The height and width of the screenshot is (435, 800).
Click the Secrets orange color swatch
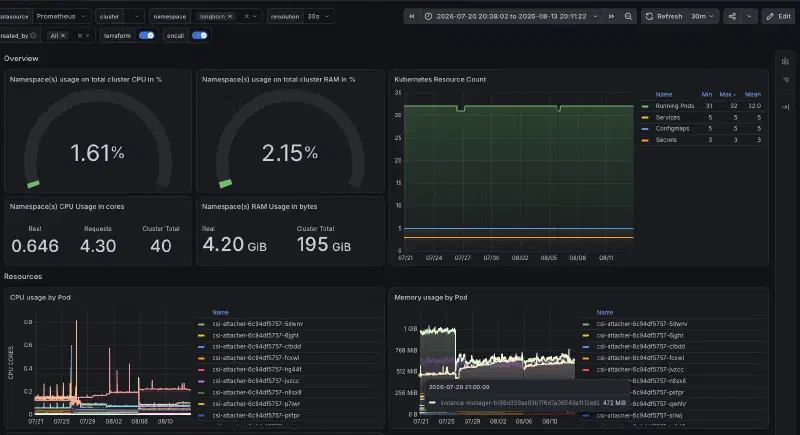(645, 140)
